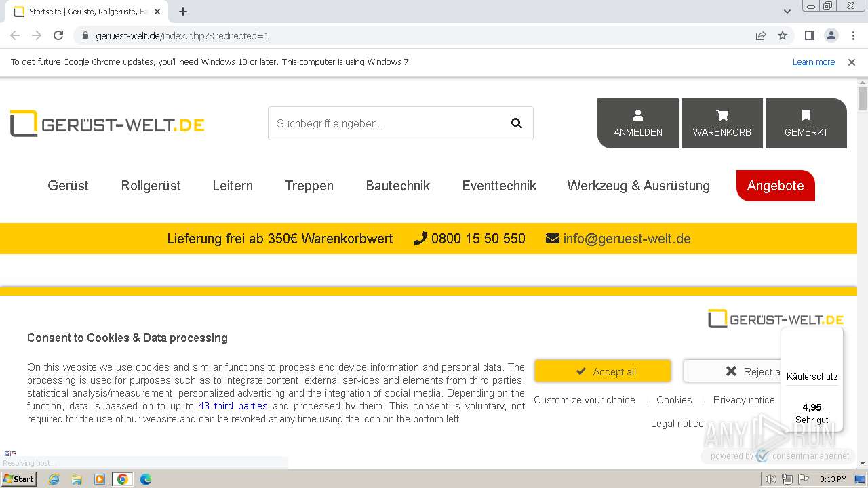Open the Privacy notice link
868x488 pixels.
pos(744,400)
